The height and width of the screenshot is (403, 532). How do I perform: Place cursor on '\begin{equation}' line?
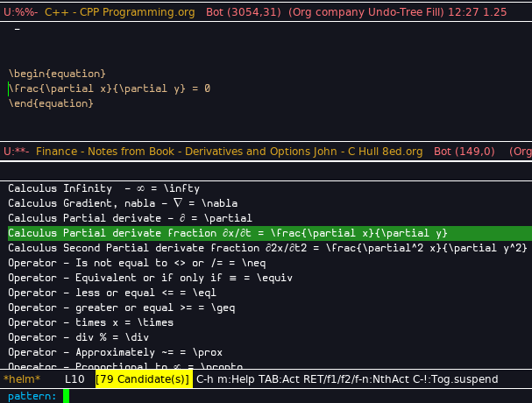(57, 74)
